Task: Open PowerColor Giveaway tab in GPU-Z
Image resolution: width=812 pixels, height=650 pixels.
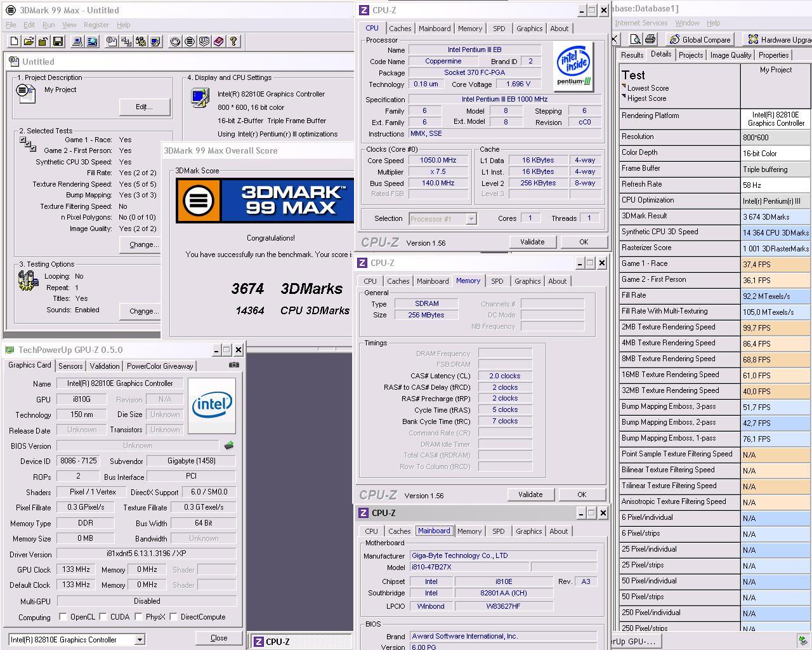Action: (160, 366)
